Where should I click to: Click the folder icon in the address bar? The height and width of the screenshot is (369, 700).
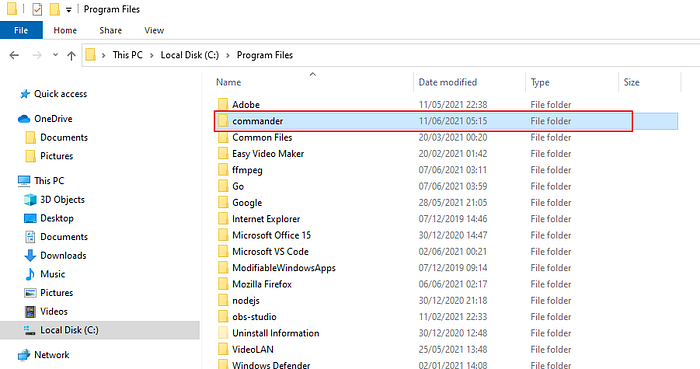tap(91, 55)
